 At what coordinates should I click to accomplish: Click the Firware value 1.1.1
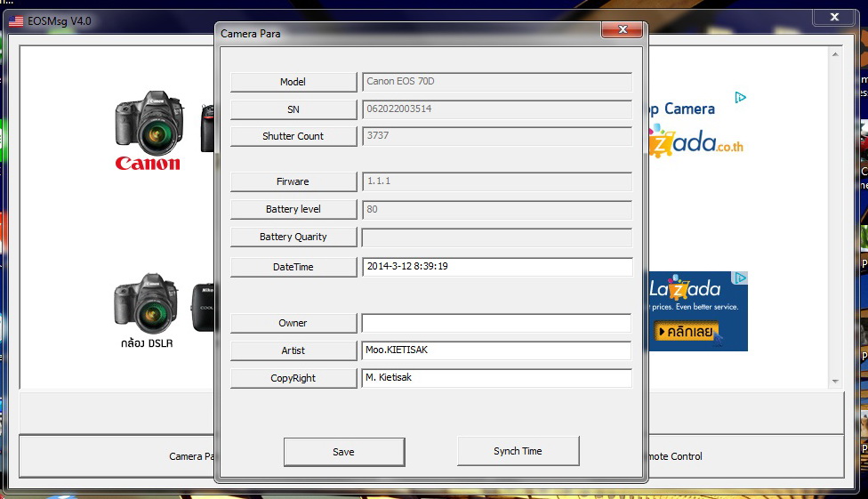[496, 181]
